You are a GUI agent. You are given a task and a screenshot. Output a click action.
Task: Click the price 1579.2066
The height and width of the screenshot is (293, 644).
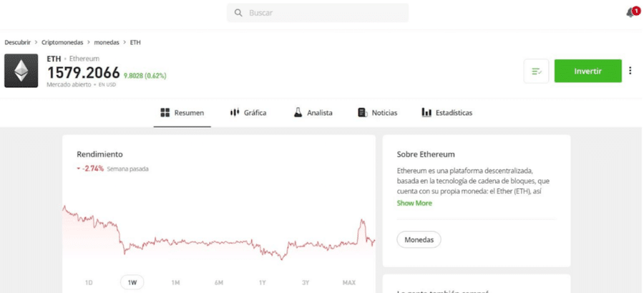tap(84, 73)
